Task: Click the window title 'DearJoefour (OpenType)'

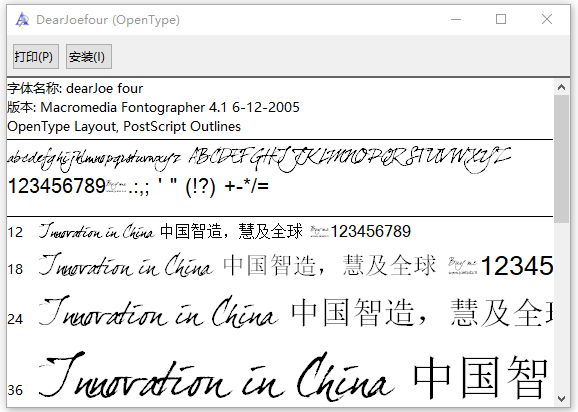Action: point(108,20)
